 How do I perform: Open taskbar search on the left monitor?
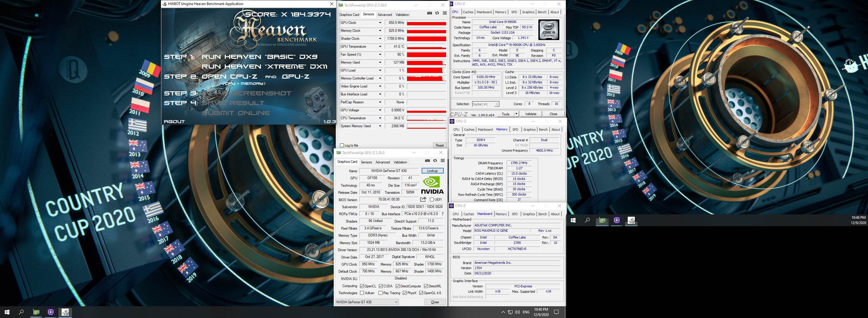coord(21,312)
